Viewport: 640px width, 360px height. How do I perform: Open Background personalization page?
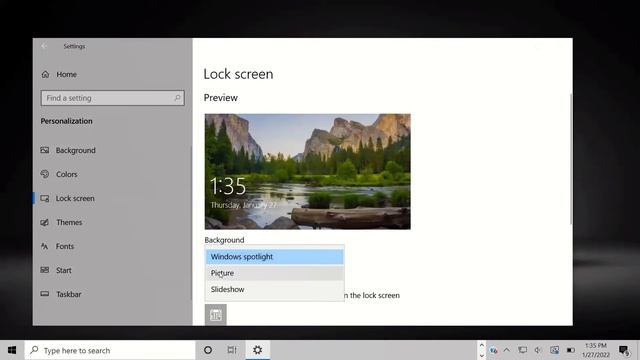pos(76,150)
